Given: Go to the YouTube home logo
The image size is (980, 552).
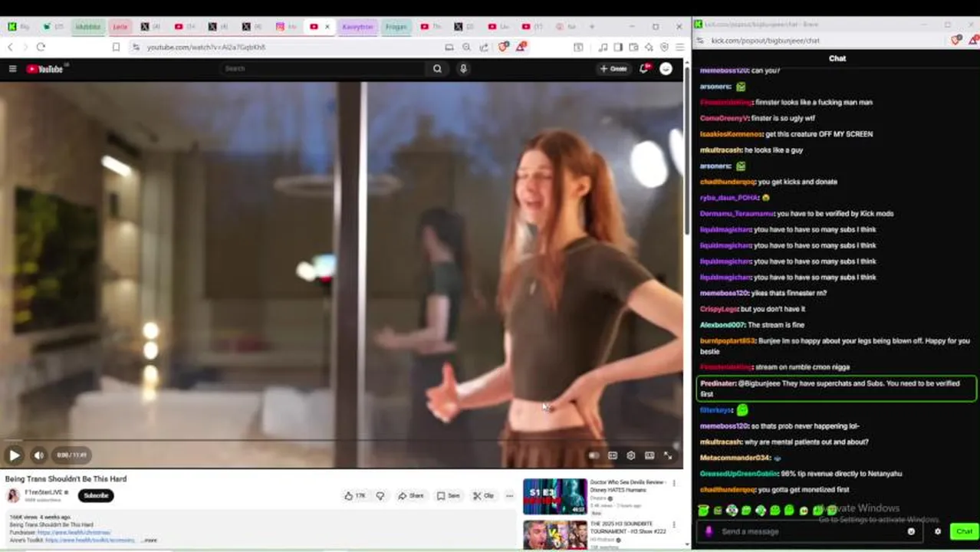Looking at the screenshot, I should coord(45,69).
